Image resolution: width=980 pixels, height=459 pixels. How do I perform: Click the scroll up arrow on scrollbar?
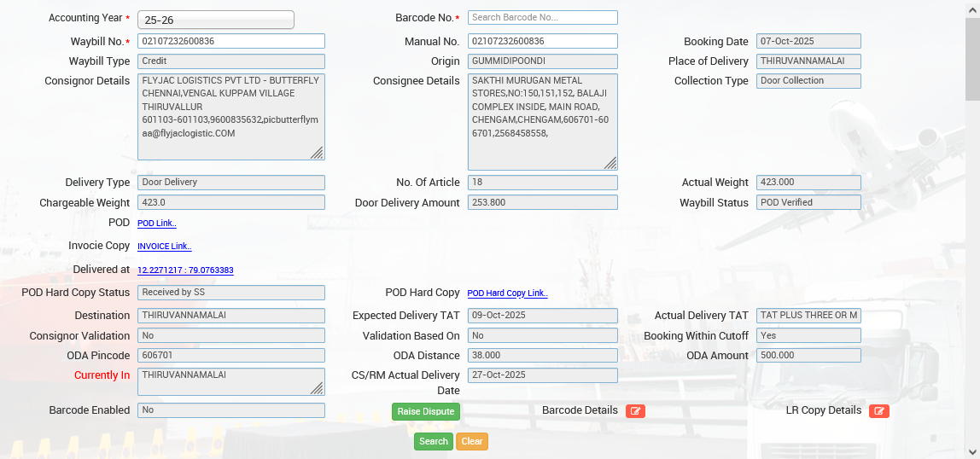point(972,7)
